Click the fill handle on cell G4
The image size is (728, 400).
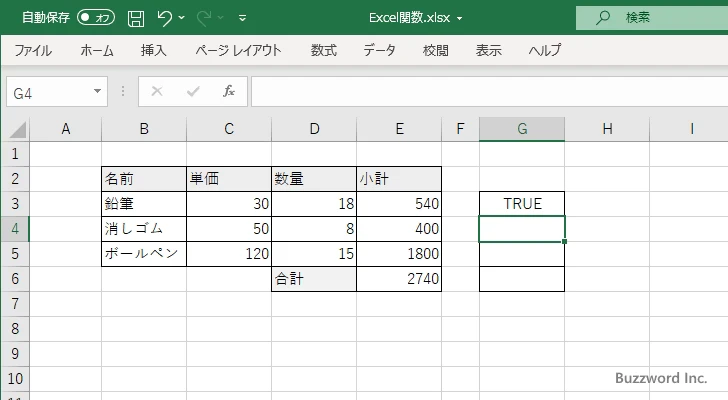(x=565, y=241)
